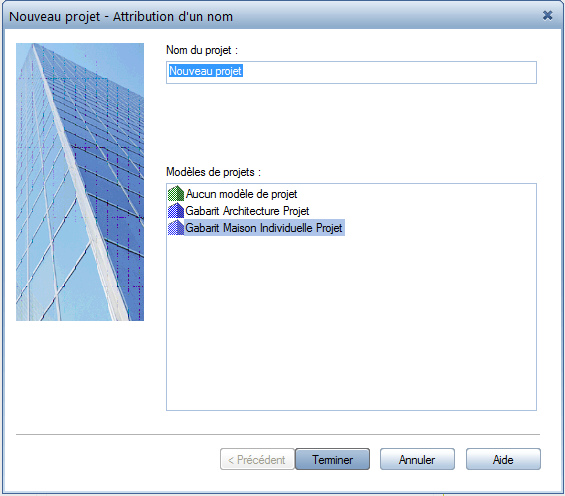Click the horizontal separator line above buttons
565x496 pixels.
(278, 434)
